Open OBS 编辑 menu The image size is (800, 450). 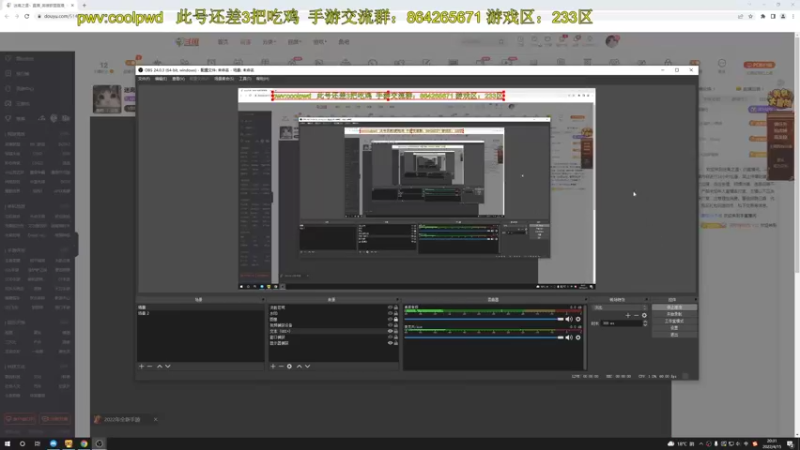point(161,79)
